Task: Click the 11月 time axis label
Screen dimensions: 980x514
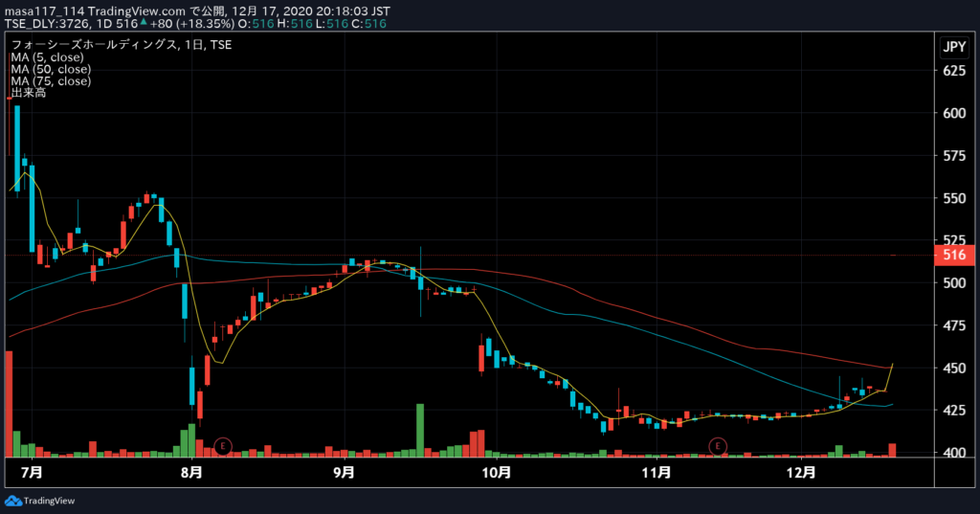Action: coord(657,472)
